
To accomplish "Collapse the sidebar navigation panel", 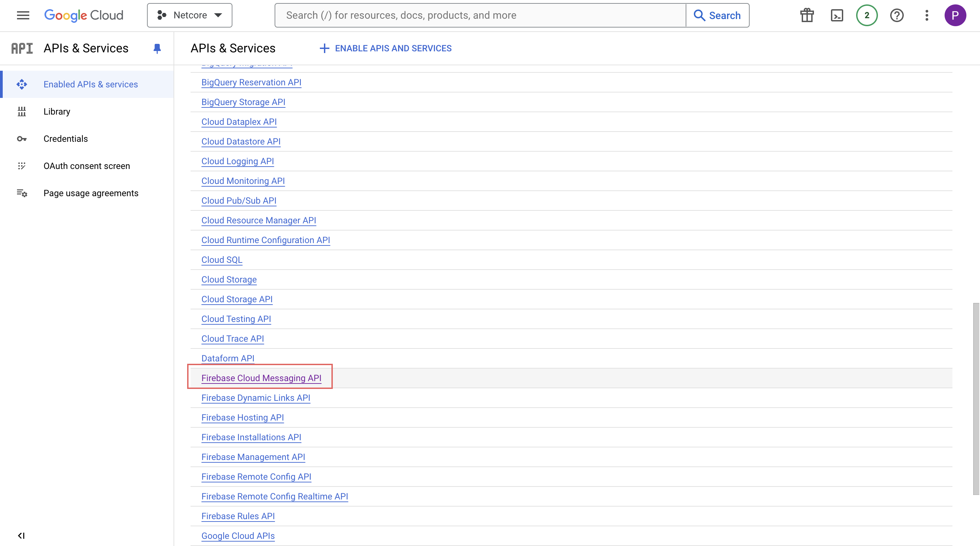I will click(x=21, y=535).
